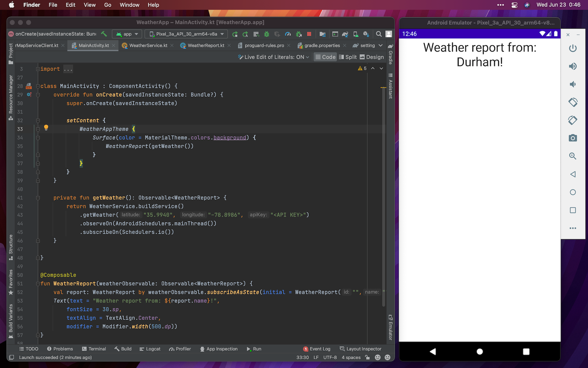Click the emulator power button
588x368 pixels.
pos(573,48)
